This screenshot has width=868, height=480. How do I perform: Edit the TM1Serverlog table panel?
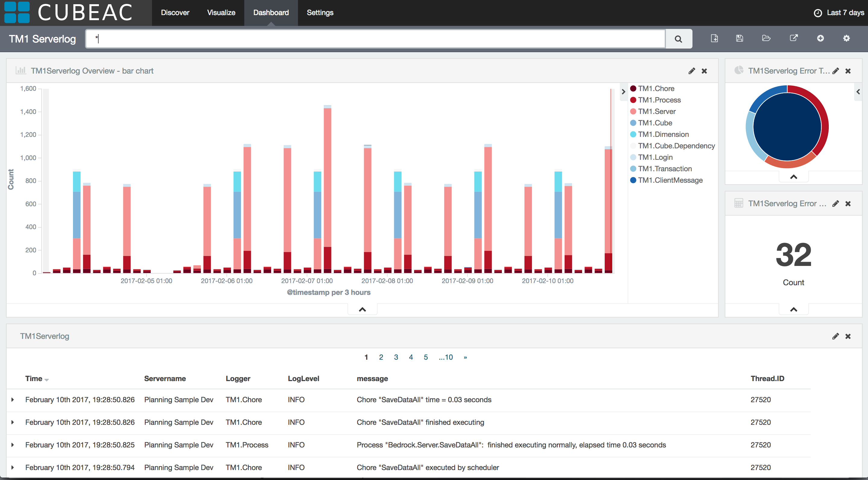pos(835,336)
